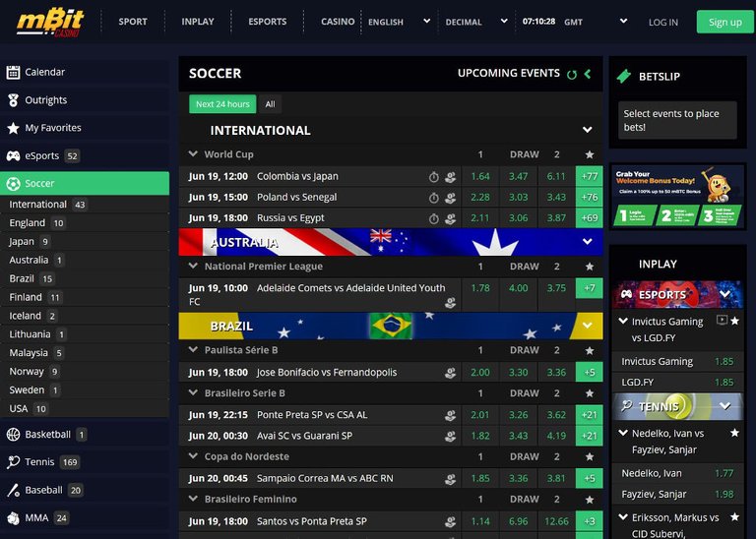
Task: Favorite the Nedelko vs Fayziev tennis match
Action: (734, 433)
